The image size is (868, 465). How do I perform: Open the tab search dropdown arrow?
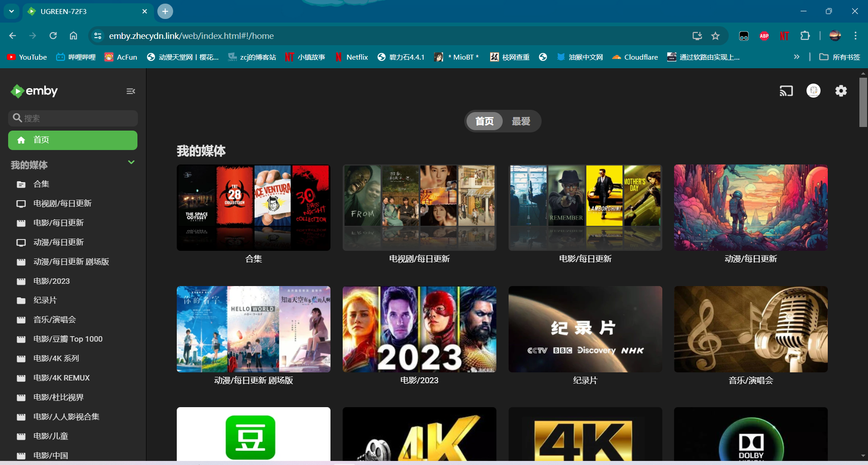point(11,11)
